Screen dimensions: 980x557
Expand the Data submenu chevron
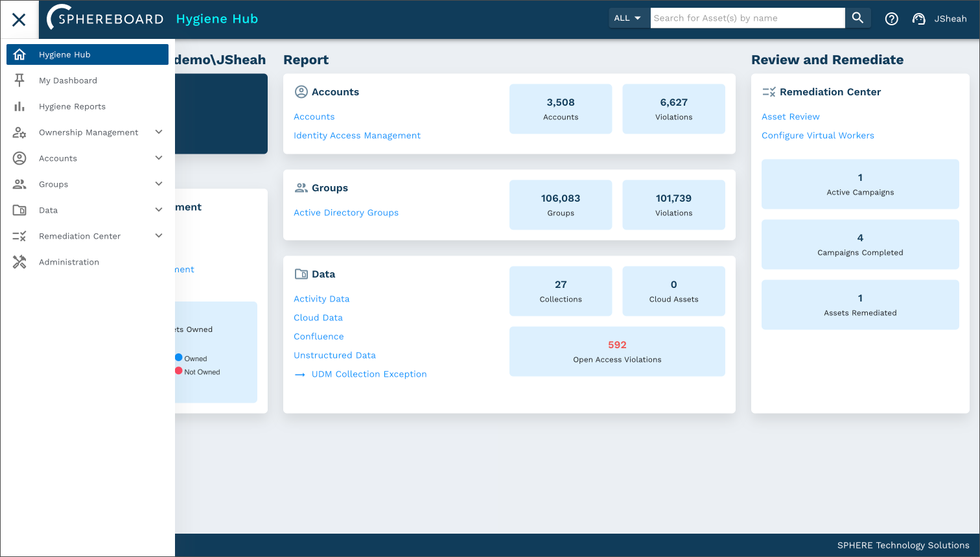(159, 210)
